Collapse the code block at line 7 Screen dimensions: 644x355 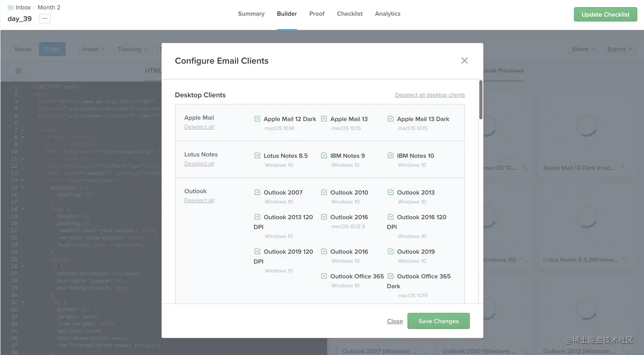coord(23,130)
